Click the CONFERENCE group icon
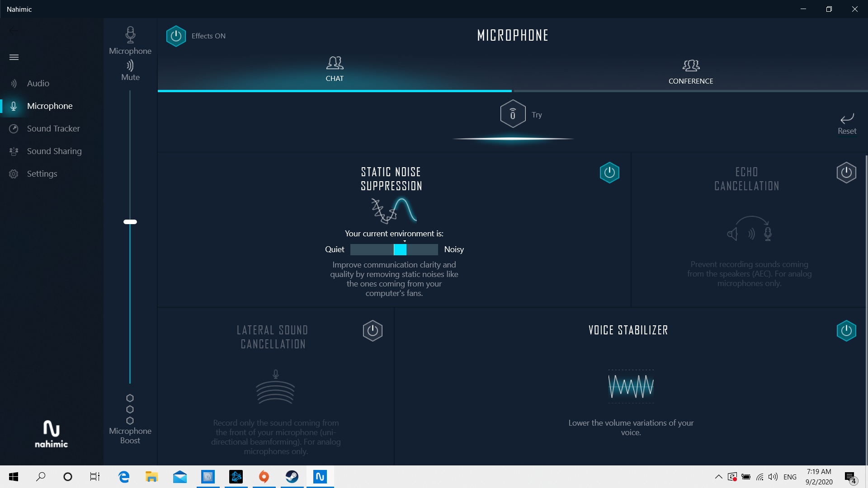Screen dimensions: 868x488 (x=691, y=66)
